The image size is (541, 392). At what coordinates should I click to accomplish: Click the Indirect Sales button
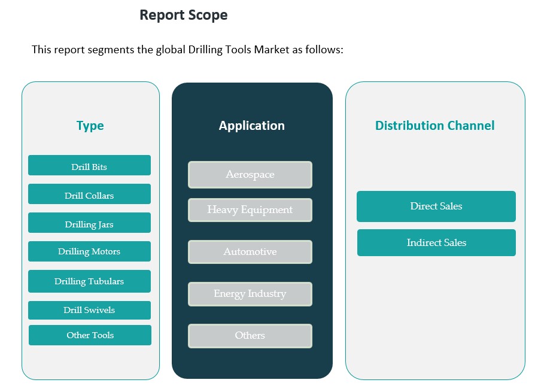click(436, 242)
